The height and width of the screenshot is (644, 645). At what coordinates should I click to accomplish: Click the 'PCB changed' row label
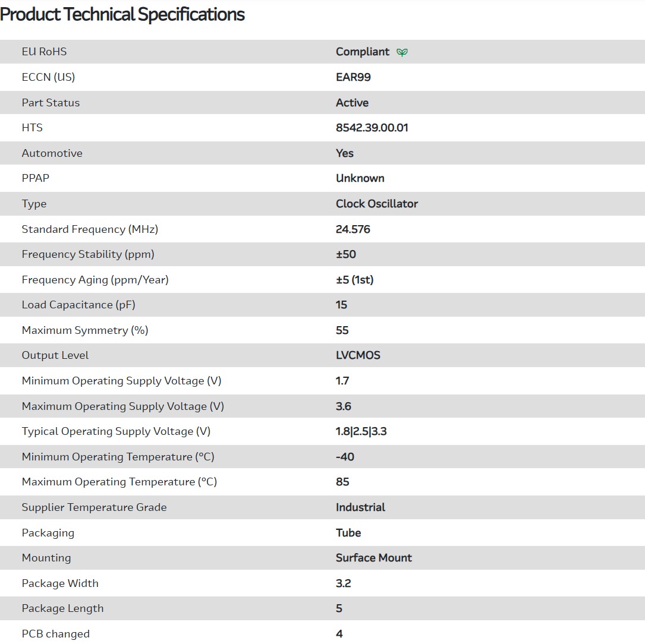(x=56, y=634)
